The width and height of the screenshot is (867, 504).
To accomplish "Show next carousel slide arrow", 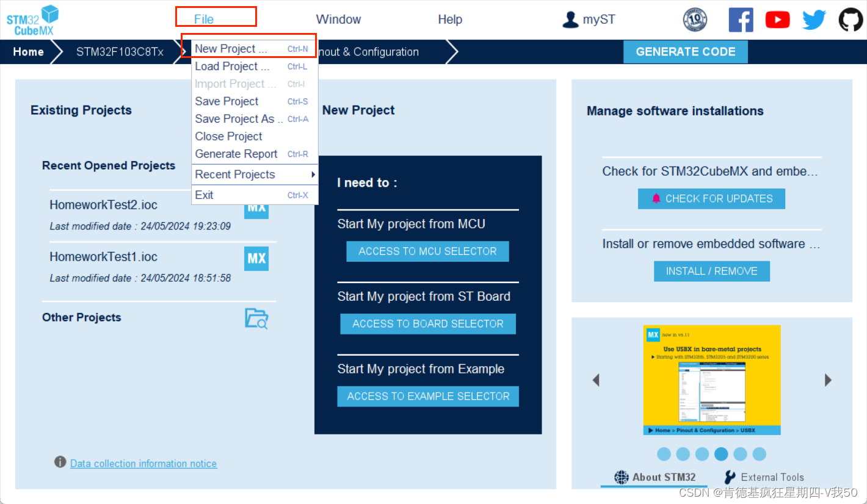I will pos(828,380).
